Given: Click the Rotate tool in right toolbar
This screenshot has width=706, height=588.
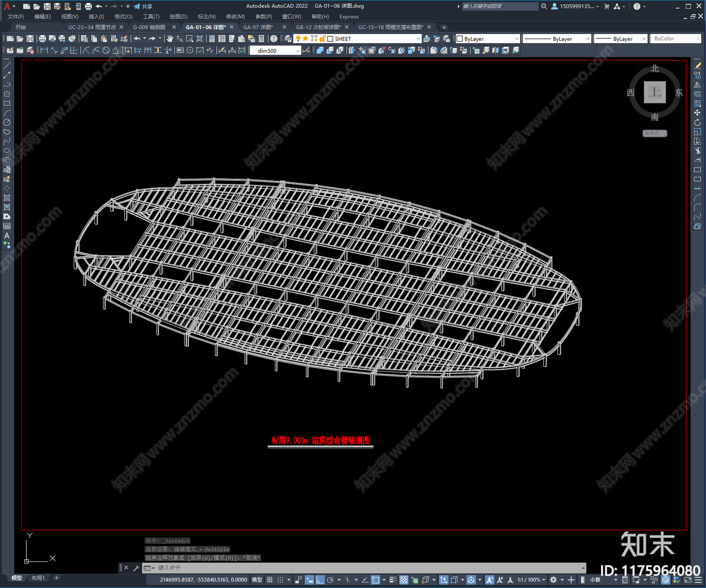Looking at the screenshot, I should [697, 122].
